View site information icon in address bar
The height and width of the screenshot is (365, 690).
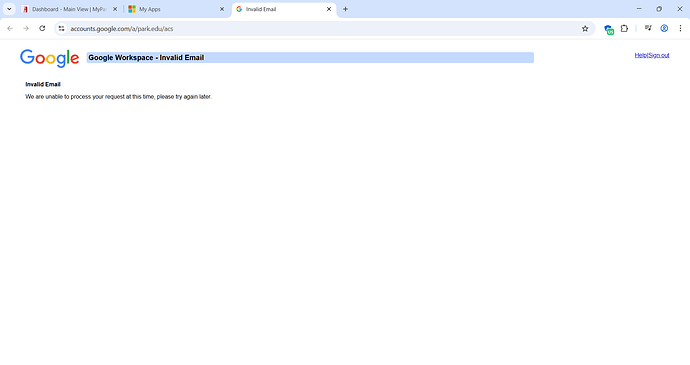pos(62,29)
